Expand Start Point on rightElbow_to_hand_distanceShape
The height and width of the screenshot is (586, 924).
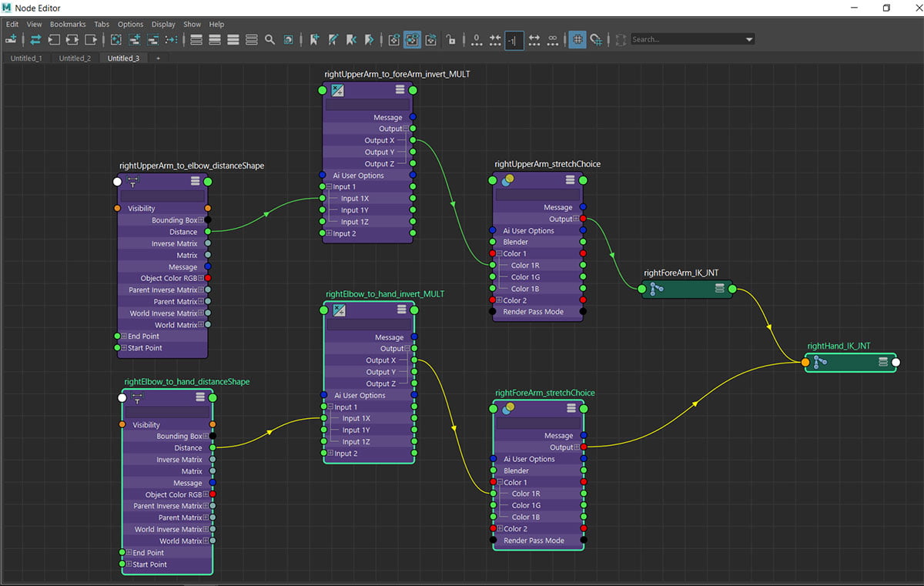(x=128, y=564)
